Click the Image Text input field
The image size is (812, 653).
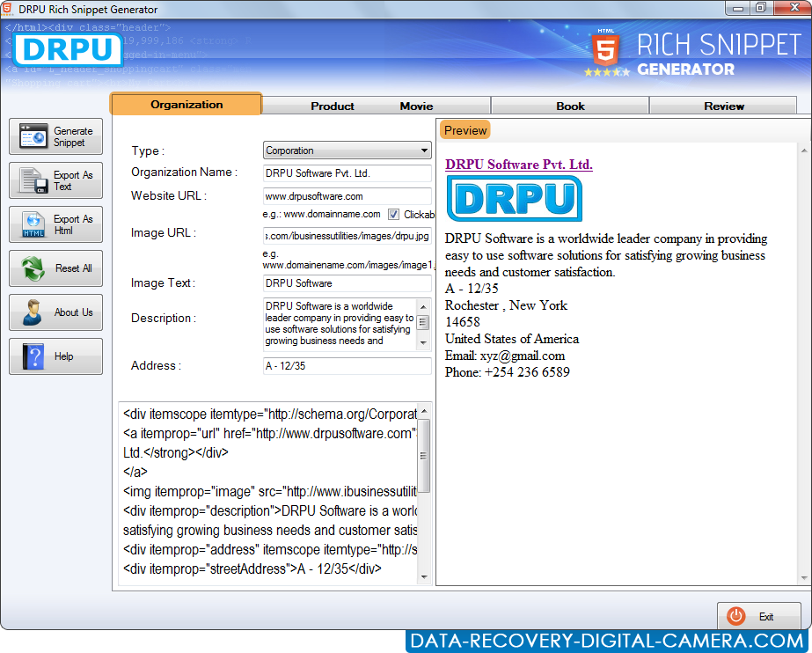pyautogui.click(x=347, y=283)
